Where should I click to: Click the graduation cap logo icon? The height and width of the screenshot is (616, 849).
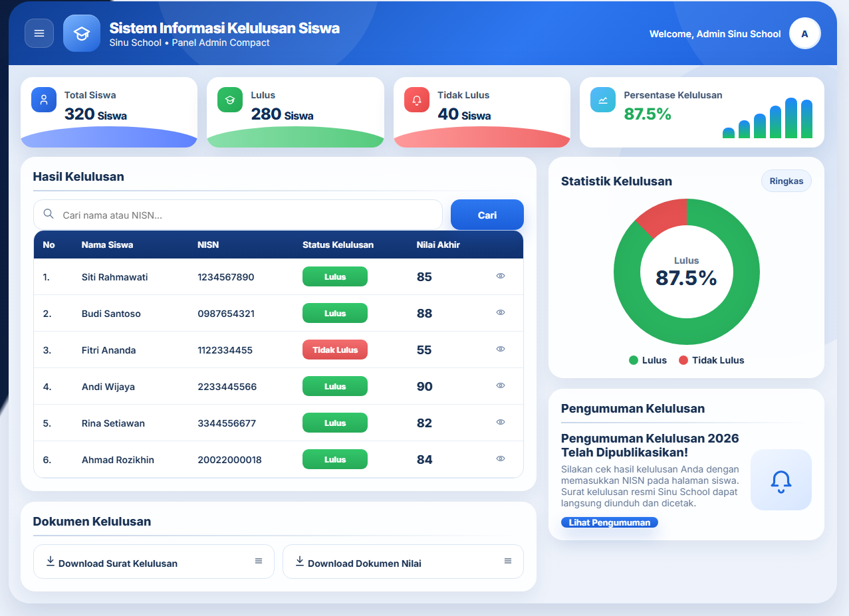coord(82,33)
